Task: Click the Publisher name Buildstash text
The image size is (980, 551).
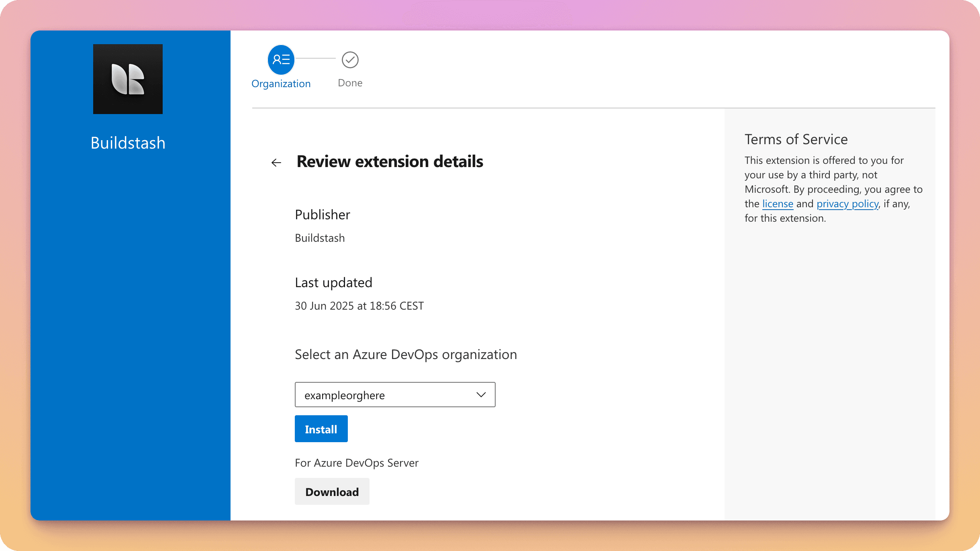Action: pyautogui.click(x=320, y=238)
